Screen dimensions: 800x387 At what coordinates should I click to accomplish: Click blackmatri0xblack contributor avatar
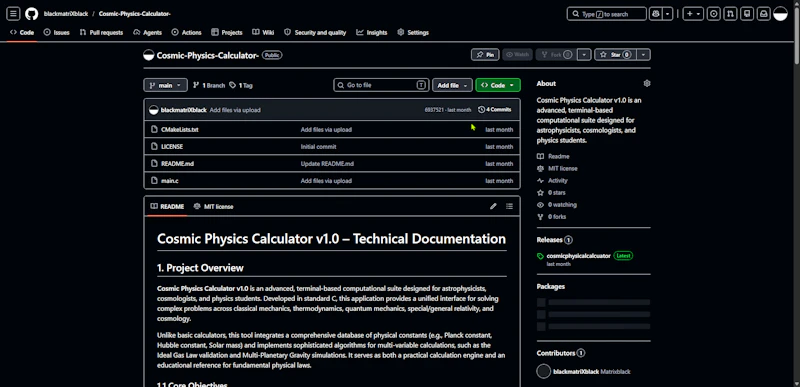pyautogui.click(x=544, y=371)
